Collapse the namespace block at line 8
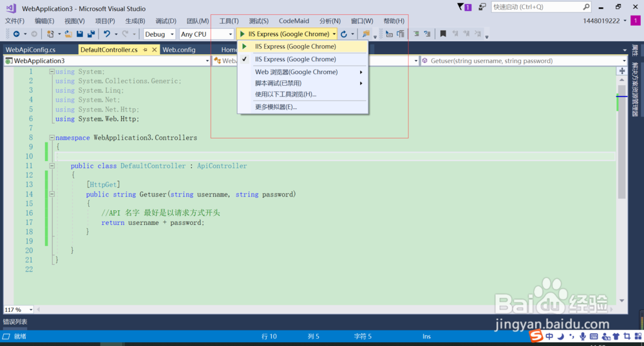 pos(52,138)
